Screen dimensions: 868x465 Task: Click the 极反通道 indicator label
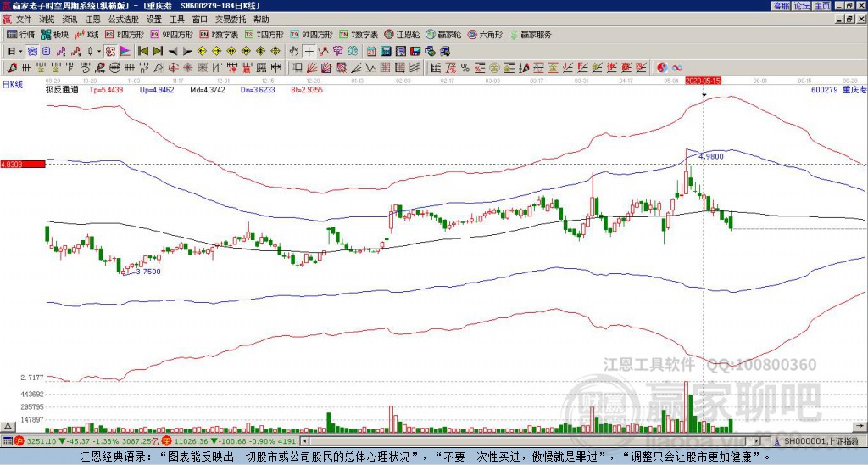pyautogui.click(x=62, y=89)
